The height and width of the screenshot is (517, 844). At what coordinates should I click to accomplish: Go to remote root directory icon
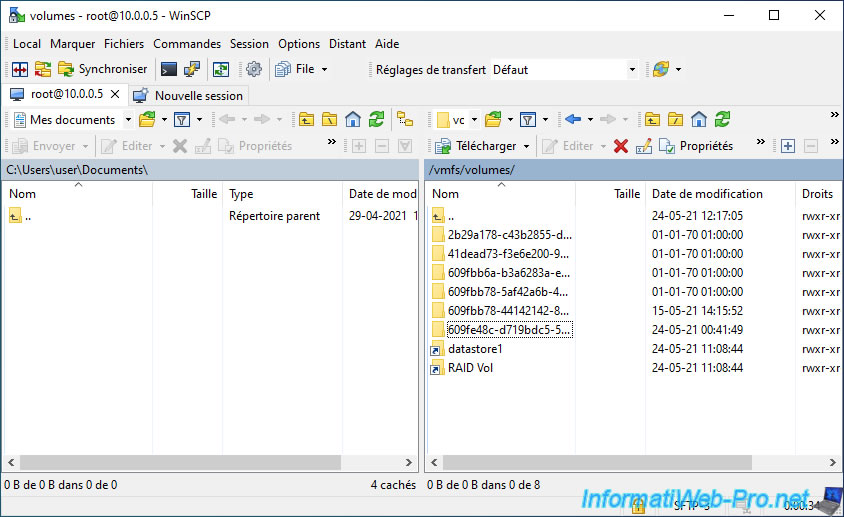[675, 120]
